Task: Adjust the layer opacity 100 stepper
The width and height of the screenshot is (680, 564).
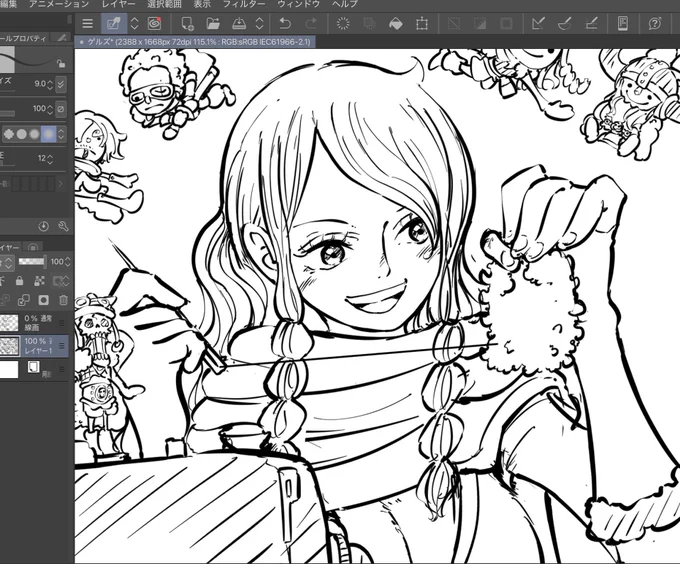Action: (x=67, y=262)
